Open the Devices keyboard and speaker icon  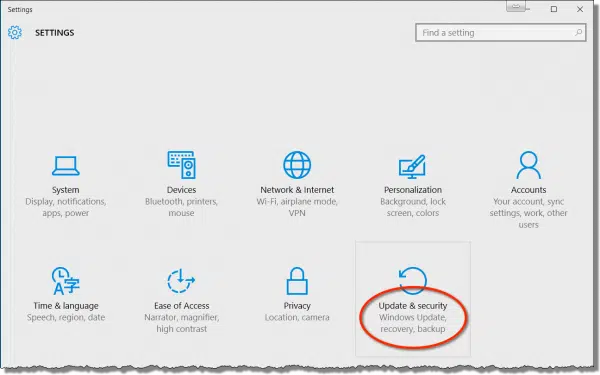(x=181, y=165)
